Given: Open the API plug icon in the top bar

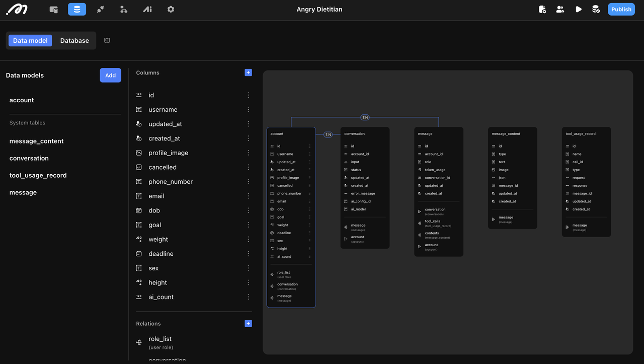Looking at the screenshot, I should click(x=100, y=9).
